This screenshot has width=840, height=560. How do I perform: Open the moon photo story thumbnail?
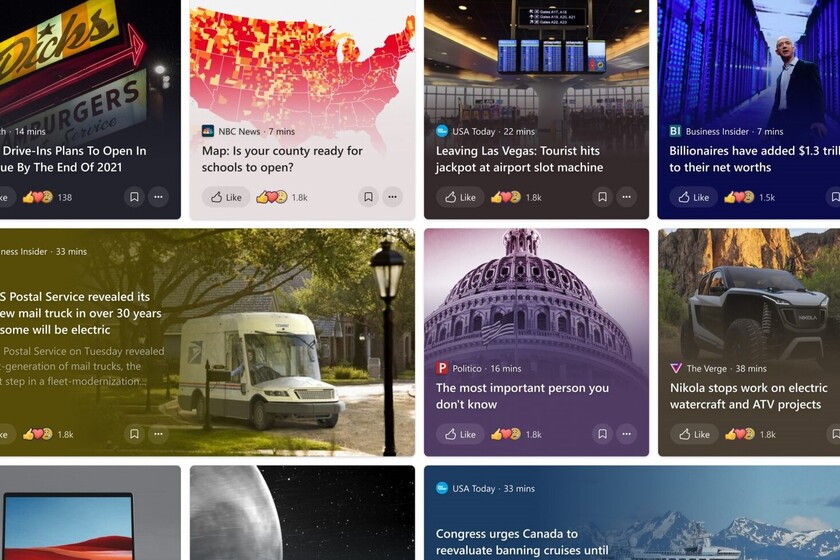[x=302, y=513]
